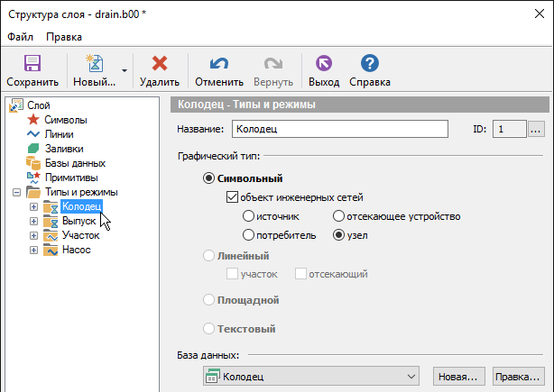Toggle the участок checkbox
The width and height of the screenshot is (554, 392).
[x=232, y=273]
